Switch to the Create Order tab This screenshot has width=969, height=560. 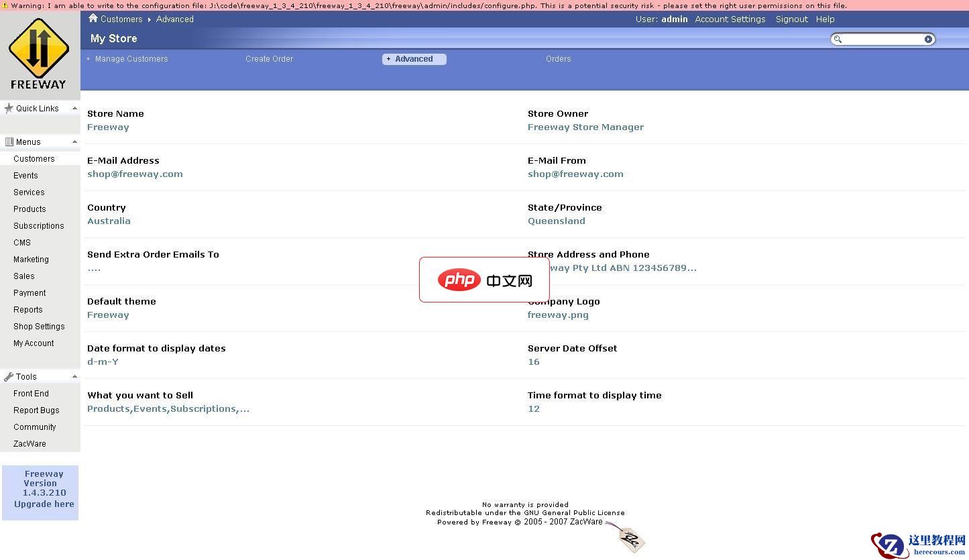pyautogui.click(x=269, y=59)
